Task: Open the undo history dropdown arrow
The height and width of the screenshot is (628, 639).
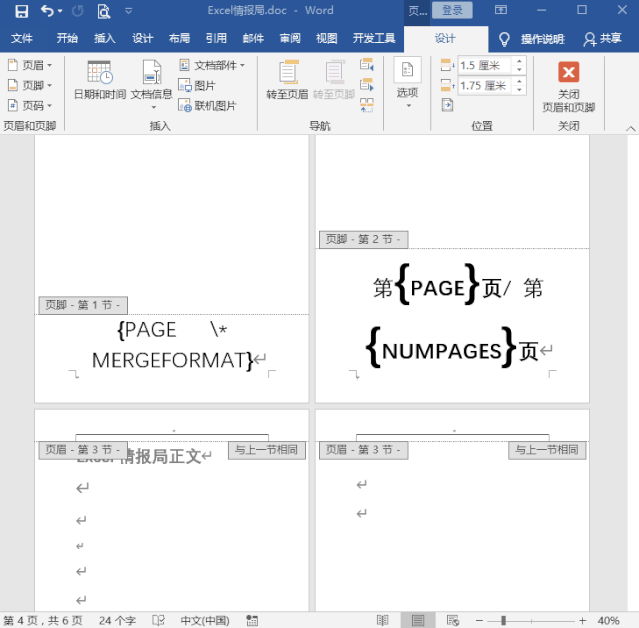Action: [x=60, y=11]
